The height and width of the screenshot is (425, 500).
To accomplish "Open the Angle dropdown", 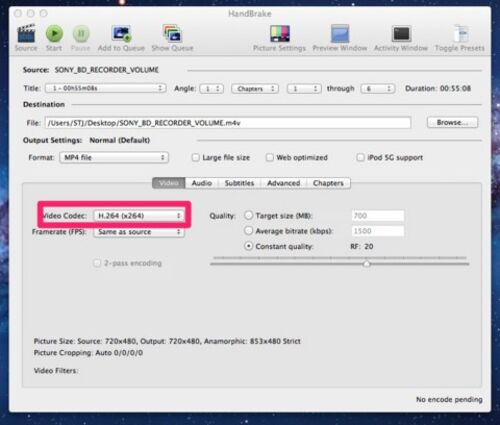I will [212, 89].
